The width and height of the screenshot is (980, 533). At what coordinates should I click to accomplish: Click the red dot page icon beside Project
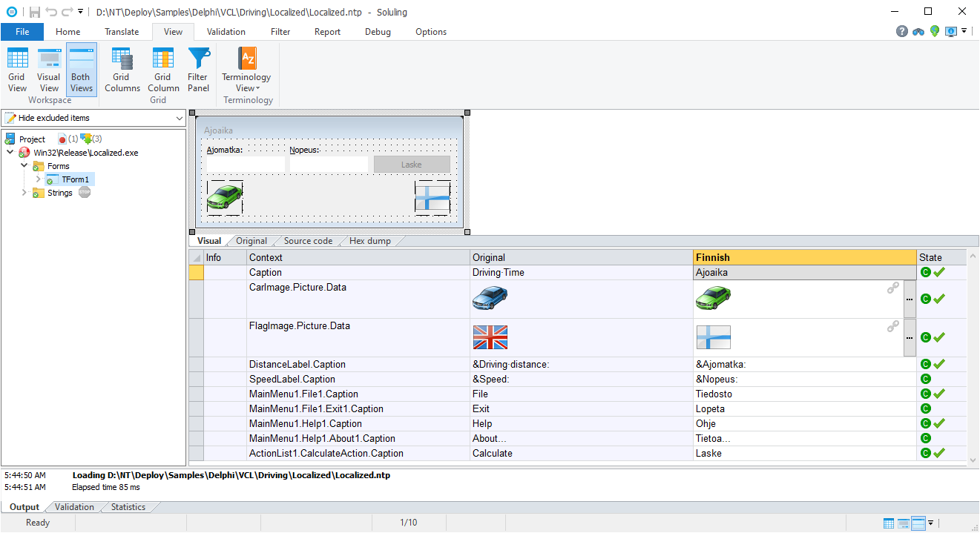[62, 139]
